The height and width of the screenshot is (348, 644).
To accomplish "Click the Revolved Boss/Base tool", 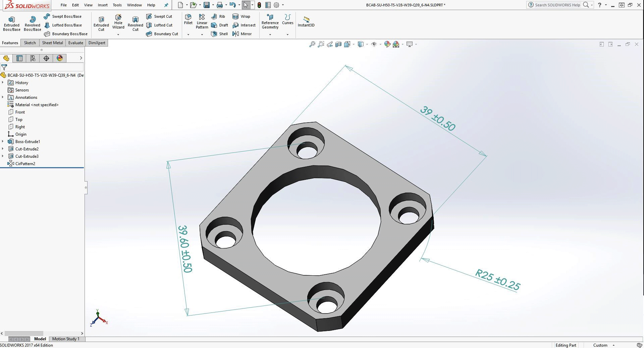I will coord(33,23).
